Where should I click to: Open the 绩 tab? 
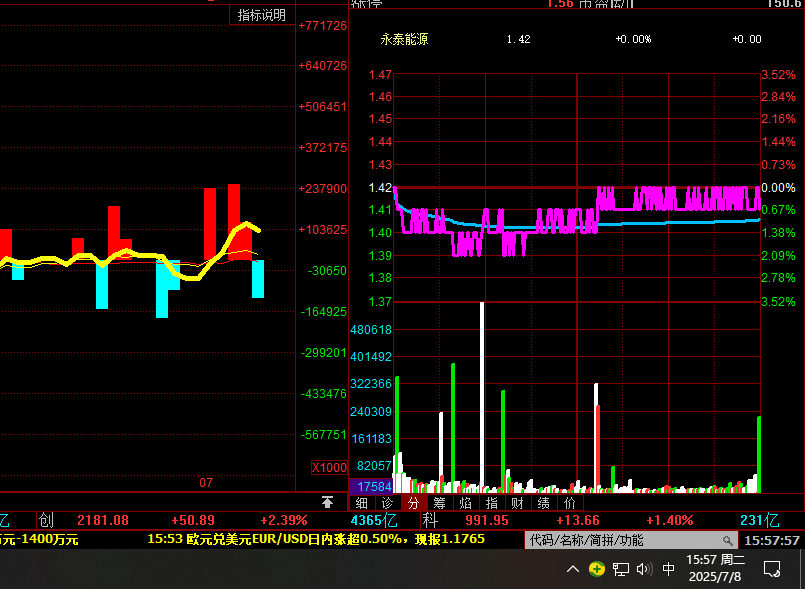point(543,503)
